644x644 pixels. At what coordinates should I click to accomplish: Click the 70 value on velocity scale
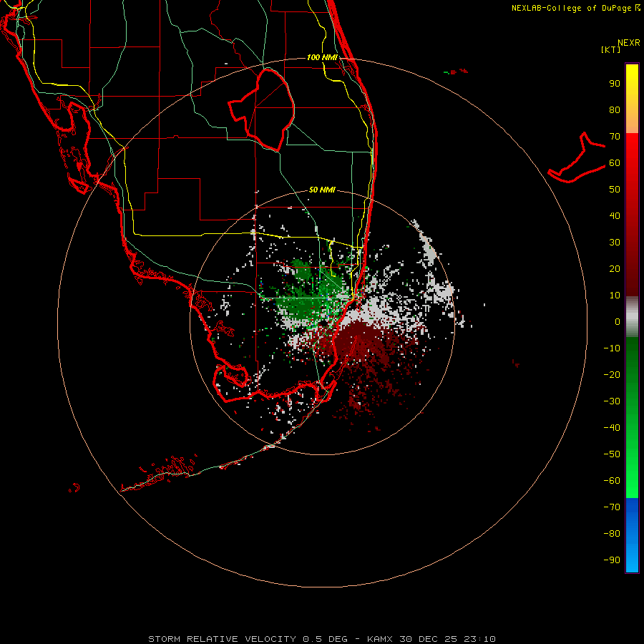tap(615, 137)
